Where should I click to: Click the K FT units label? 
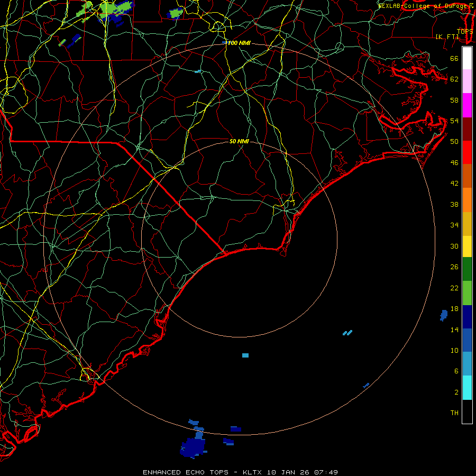coord(447,36)
